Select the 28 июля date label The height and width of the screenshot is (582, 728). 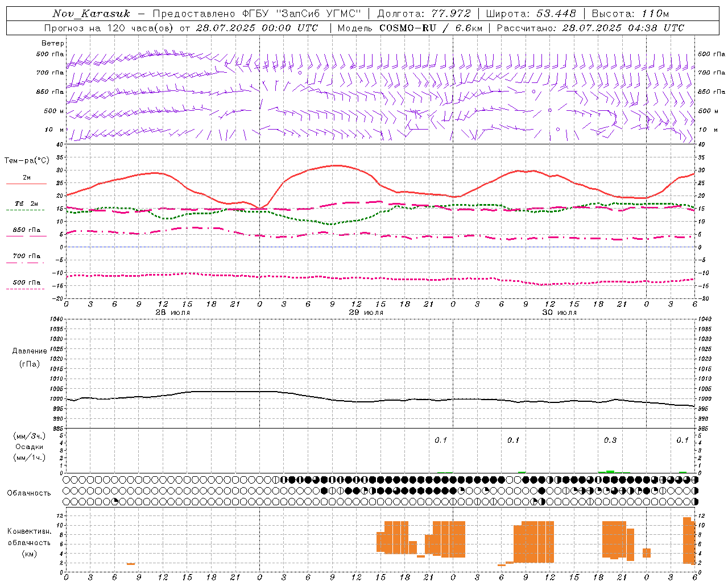[x=172, y=313]
